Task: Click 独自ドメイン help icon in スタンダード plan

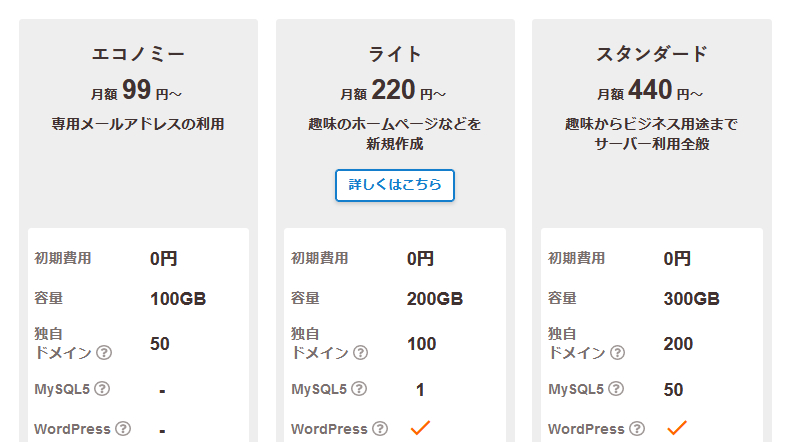Action: click(x=617, y=352)
